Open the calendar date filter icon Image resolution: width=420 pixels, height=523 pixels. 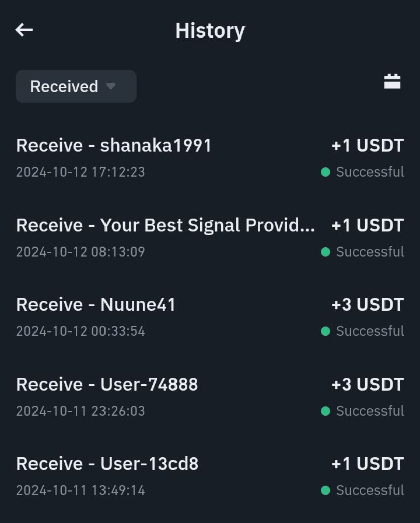point(392,82)
